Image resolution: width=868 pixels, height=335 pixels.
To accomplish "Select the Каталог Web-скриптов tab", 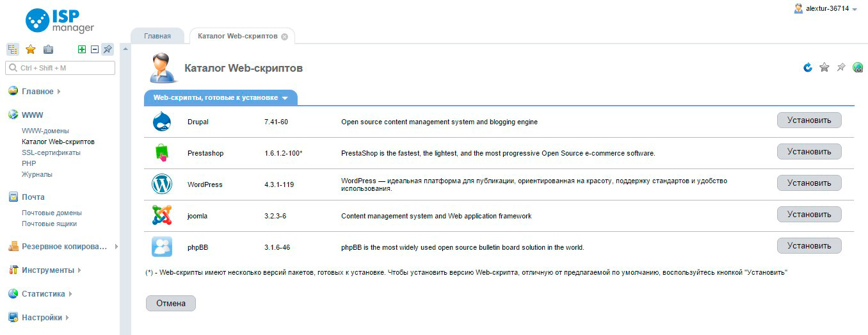I will pos(237,36).
